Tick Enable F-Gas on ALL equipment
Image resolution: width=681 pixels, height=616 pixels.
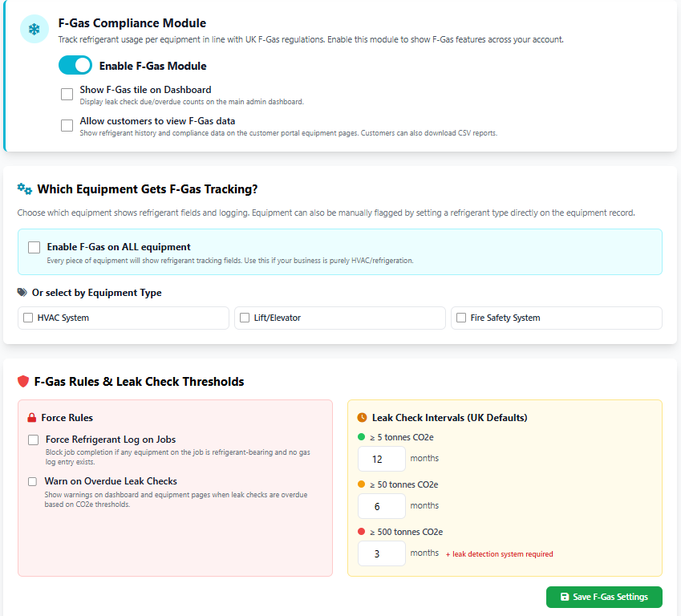(34, 247)
